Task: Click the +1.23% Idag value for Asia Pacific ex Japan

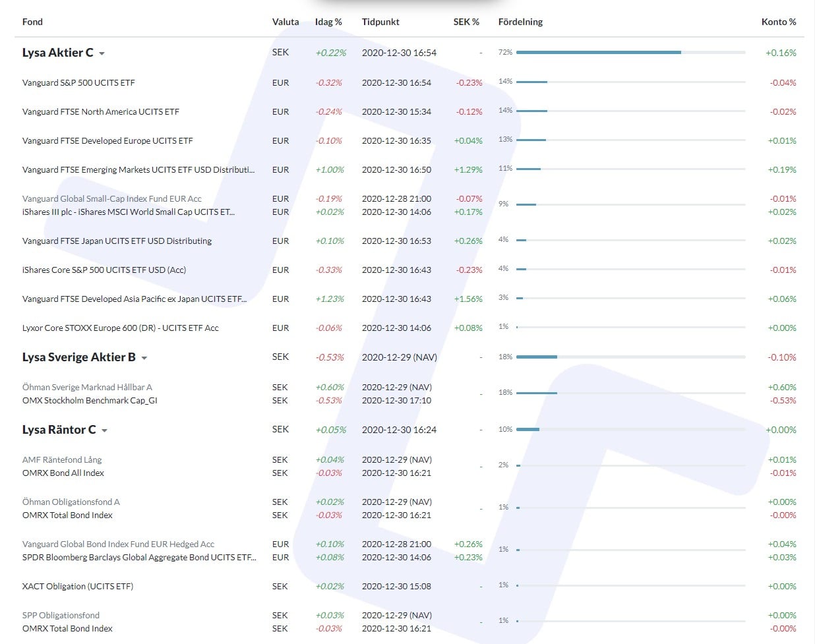Action: (x=330, y=299)
